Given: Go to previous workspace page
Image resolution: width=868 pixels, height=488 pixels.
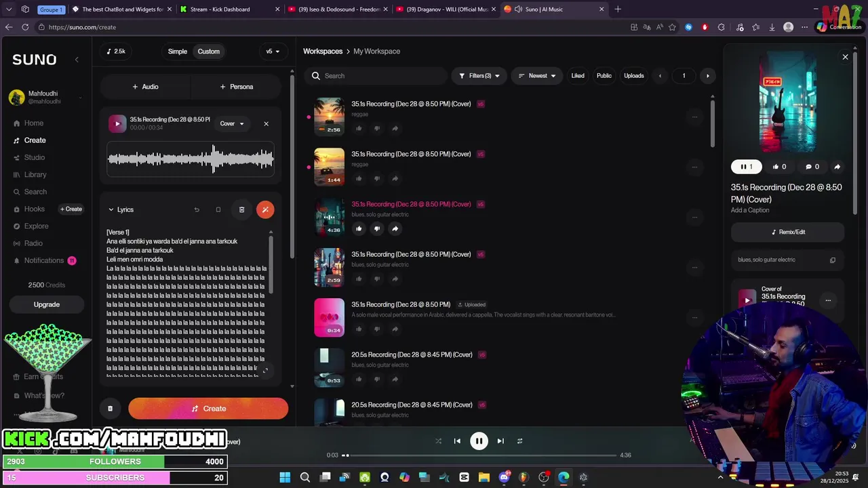Looking at the screenshot, I should click(660, 76).
